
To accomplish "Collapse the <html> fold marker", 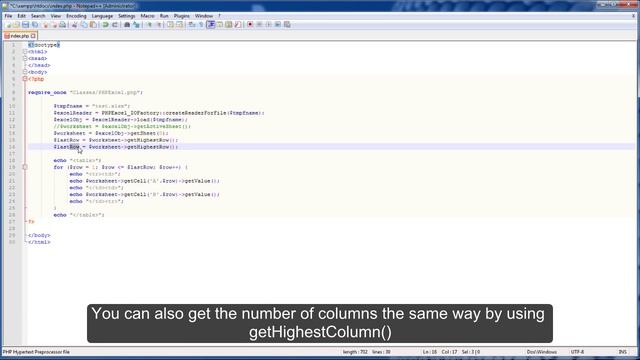I will point(25,52).
